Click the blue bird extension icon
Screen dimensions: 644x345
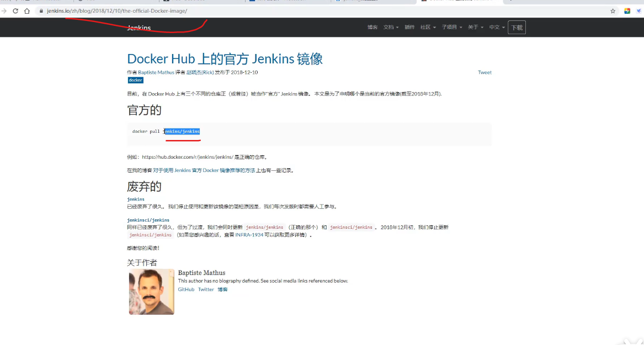pyautogui.click(x=638, y=11)
